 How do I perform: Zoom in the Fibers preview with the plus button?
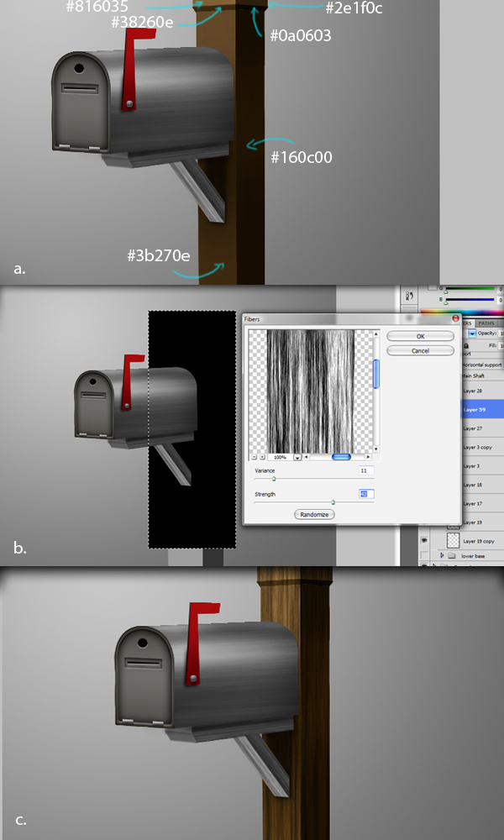click(262, 457)
